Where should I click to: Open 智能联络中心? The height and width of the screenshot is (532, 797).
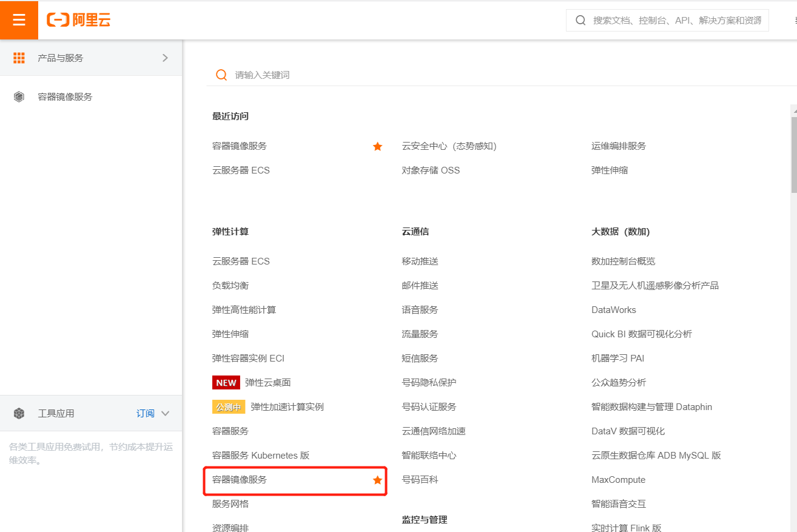[x=429, y=456]
